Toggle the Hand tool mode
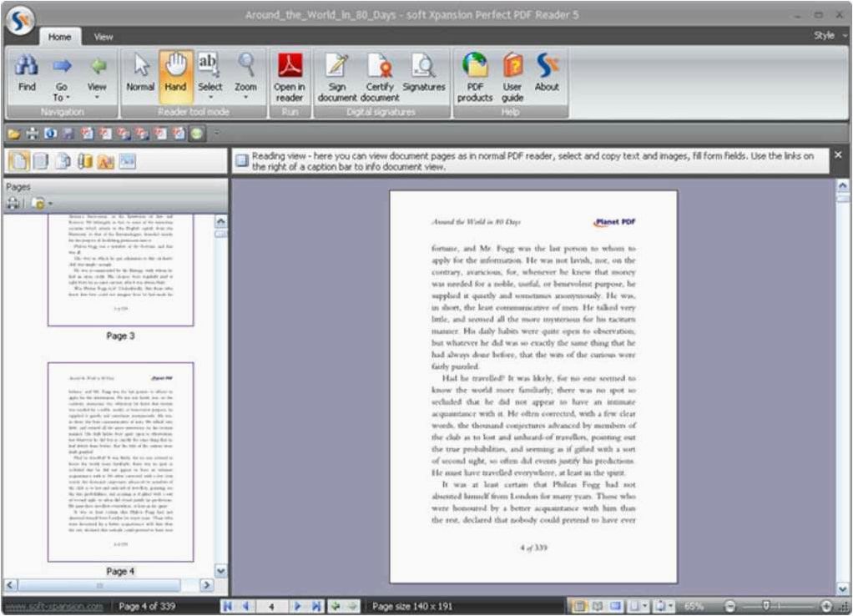 click(176, 76)
